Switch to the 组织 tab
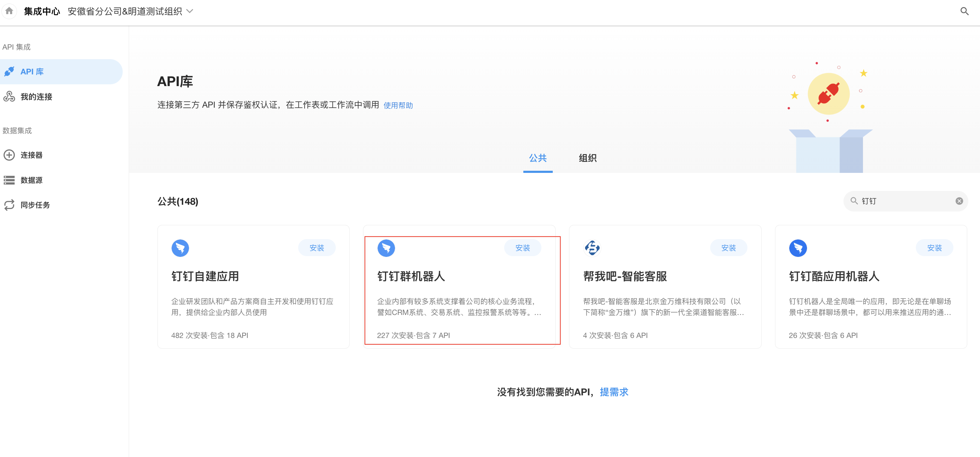This screenshot has width=980, height=457. click(588, 158)
